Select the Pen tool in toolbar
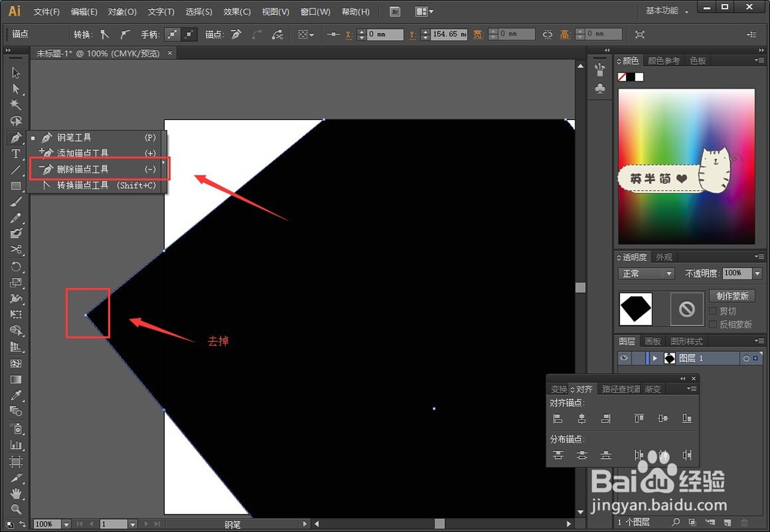770x532 pixels. click(15, 138)
